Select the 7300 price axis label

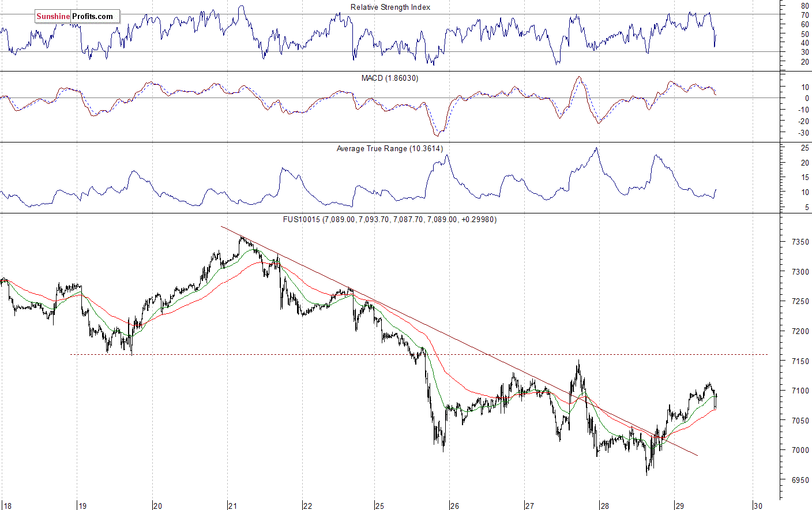(x=800, y=272)
